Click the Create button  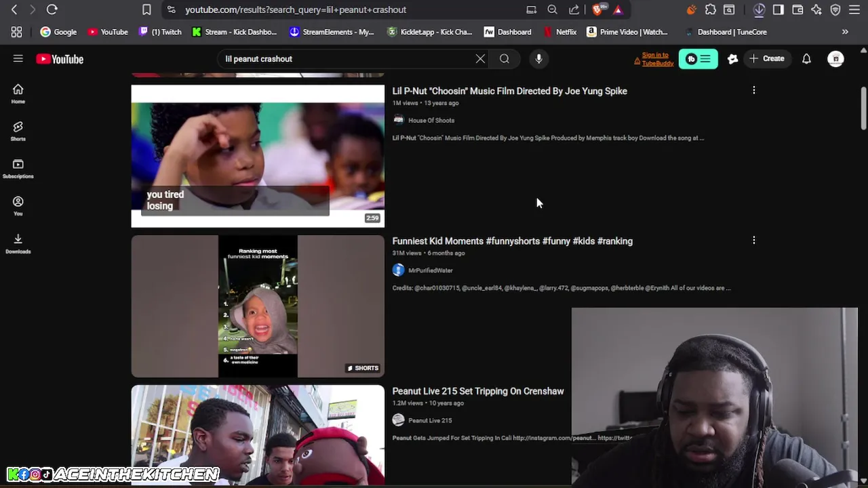767,59
